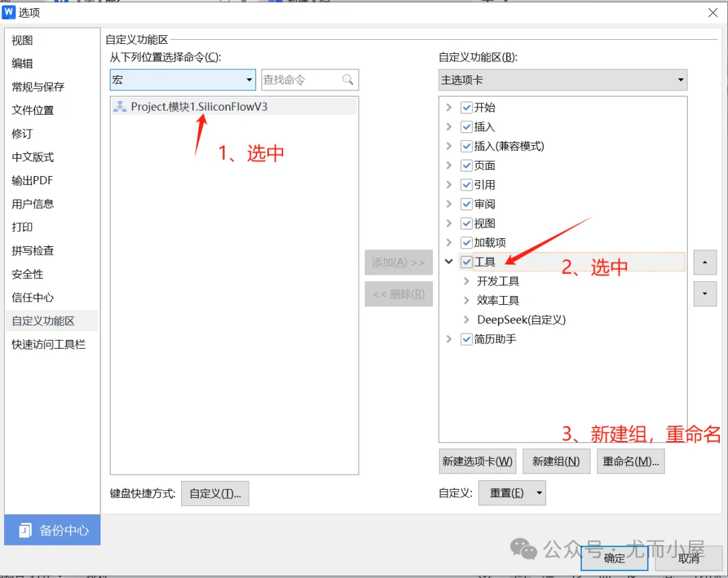Image resolution: width=728 pixels, height=578 pixels.
Task: Expand the 开发工具 group
Action: tap(466, 281)
